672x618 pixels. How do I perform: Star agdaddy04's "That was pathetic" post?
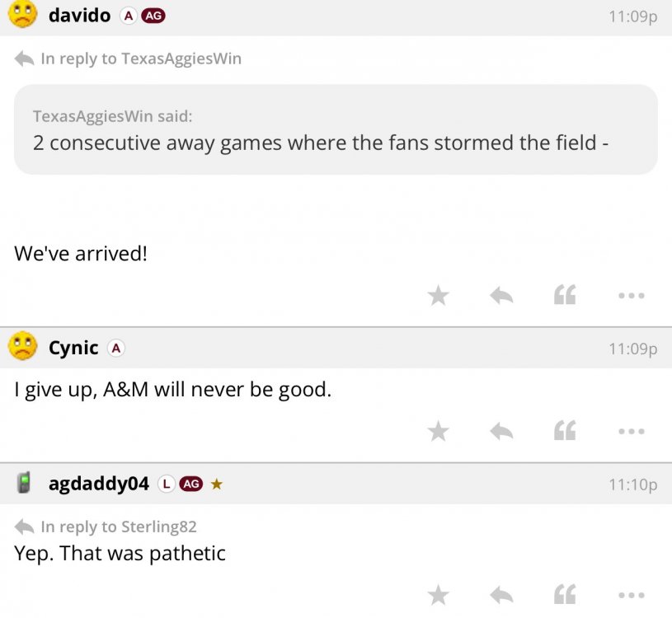click(439, 594)
